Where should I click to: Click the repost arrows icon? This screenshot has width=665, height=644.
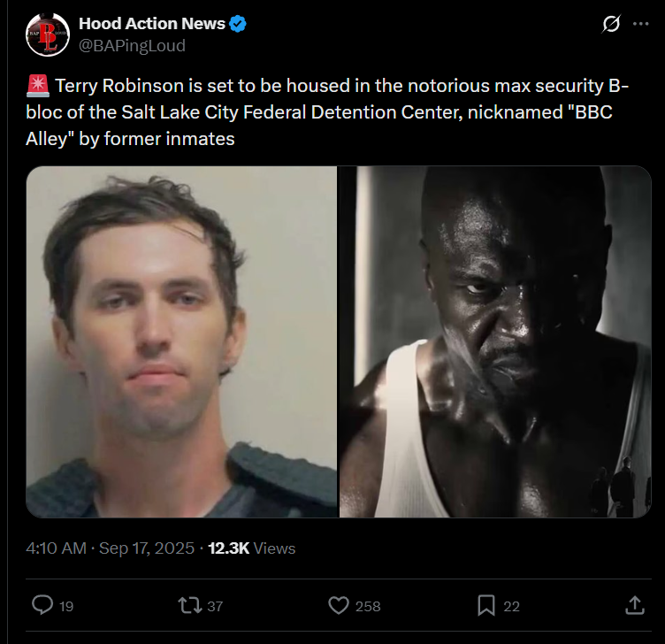click(188, 605)
